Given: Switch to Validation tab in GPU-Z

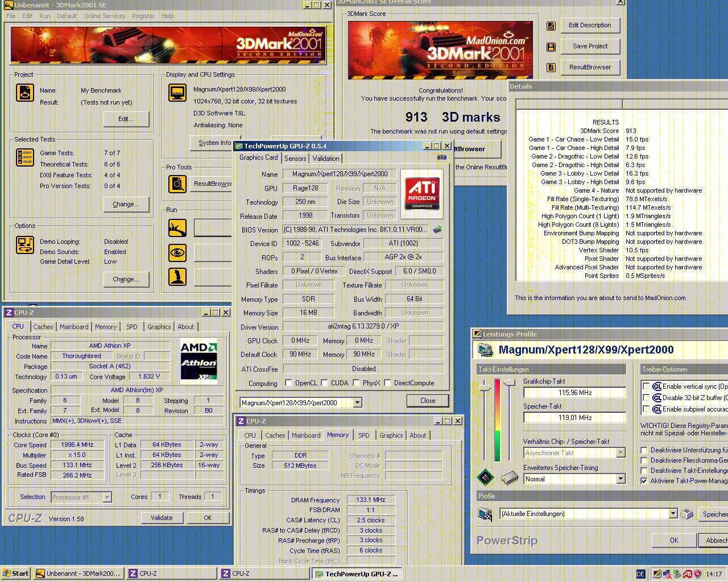Looking at the screenshot, I should [x=326, y=159].
